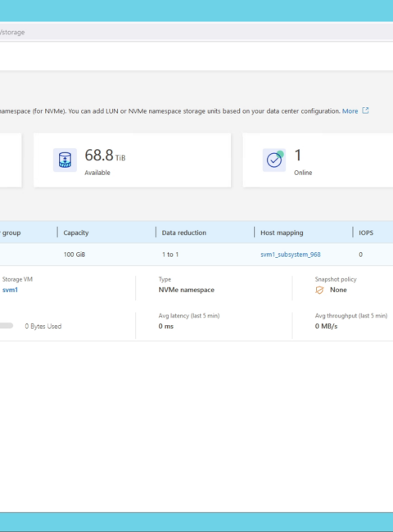Focus the address bar showing /storage
The image size is (393, 532).
coord(196,32)
